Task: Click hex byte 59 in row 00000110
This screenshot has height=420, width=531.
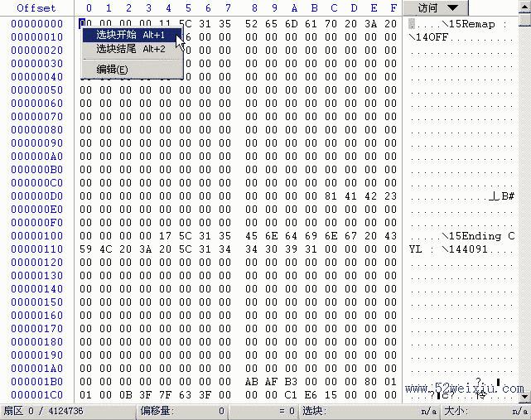Action: [86, 249]
